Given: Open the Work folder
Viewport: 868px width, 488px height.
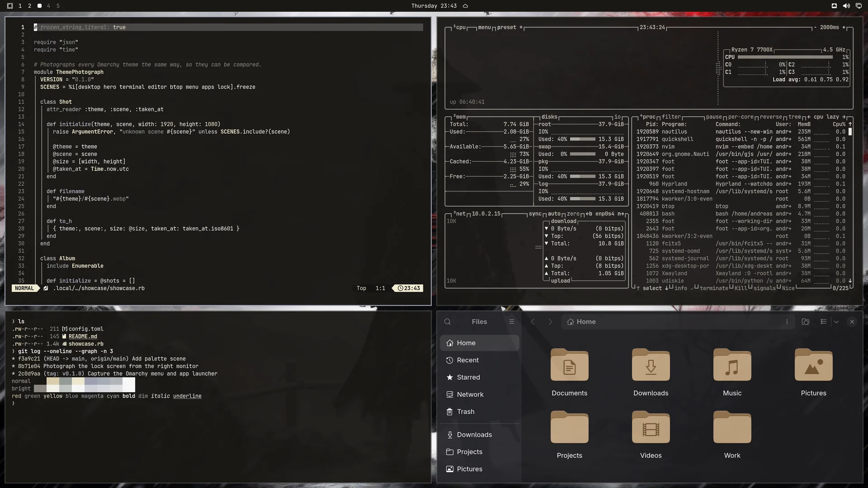Looking at the screenshot, I should click(x=732, y=435).
